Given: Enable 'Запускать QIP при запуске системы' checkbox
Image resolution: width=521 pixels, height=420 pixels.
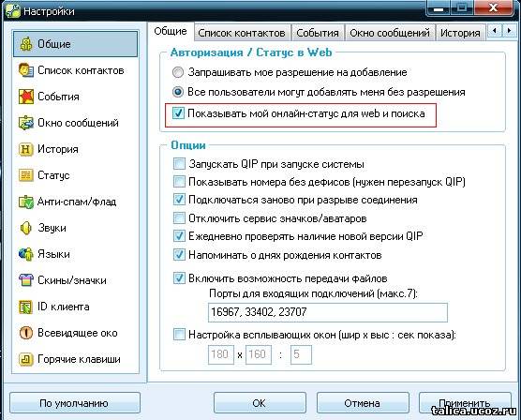Looking at the screenshot, I should click(x=179, y=164).
